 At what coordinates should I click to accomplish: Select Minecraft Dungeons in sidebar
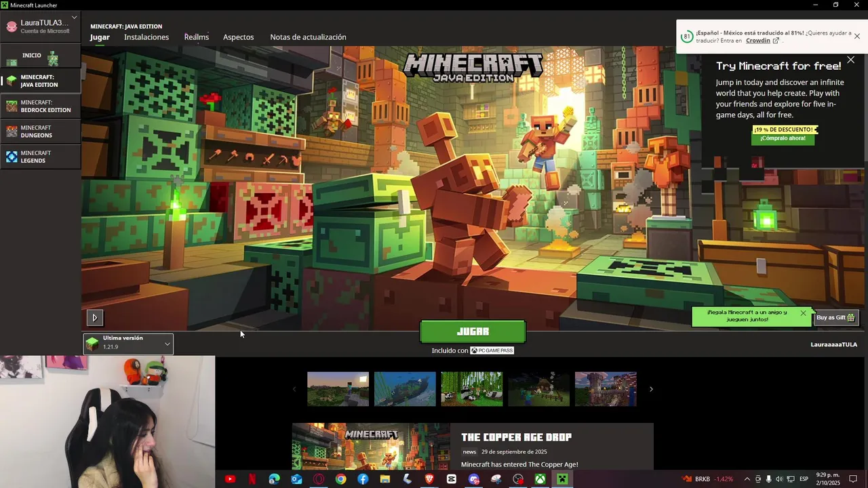[41, 131]
